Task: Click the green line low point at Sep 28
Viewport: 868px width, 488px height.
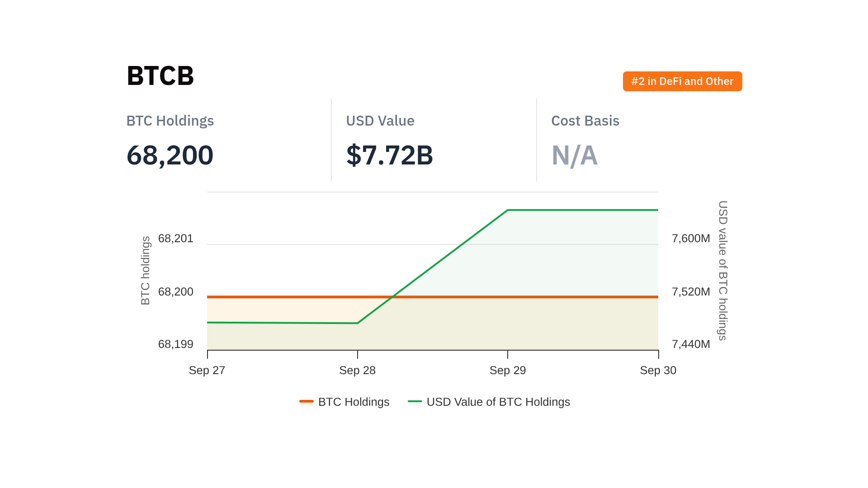Action: (358, 323)
